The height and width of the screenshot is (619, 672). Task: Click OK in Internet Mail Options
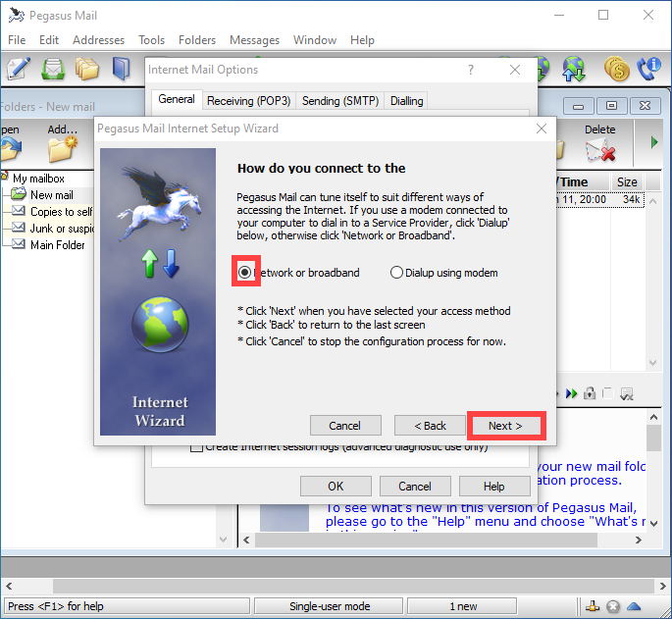(x=336, y=487)
